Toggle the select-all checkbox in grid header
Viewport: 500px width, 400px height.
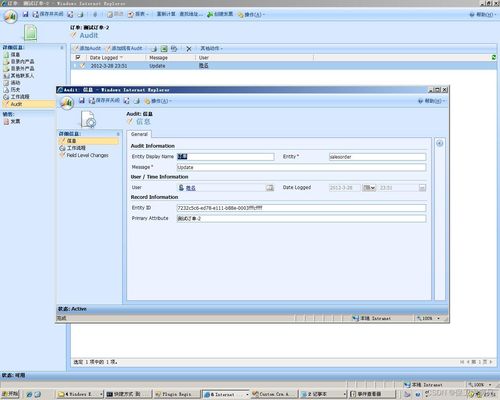pos(78,57)
